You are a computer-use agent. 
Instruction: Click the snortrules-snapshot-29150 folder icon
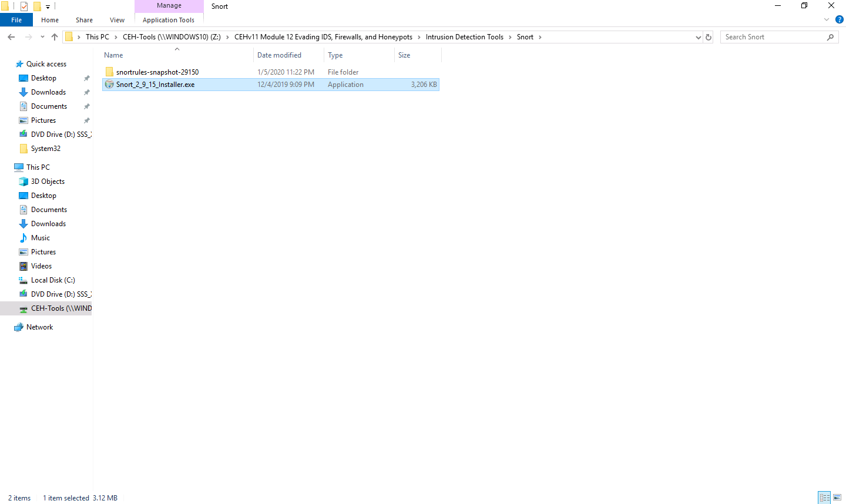click(x=109, y=72)
